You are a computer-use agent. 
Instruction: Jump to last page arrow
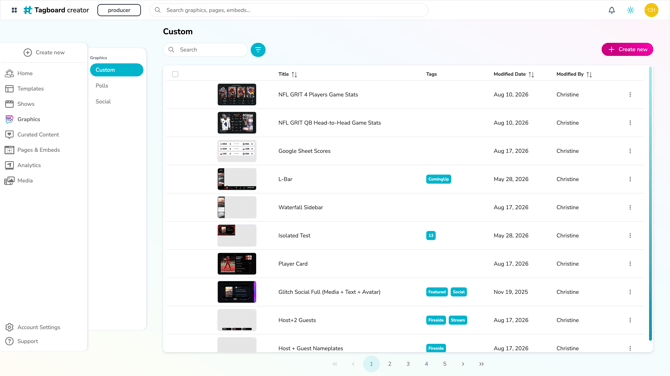481,364
